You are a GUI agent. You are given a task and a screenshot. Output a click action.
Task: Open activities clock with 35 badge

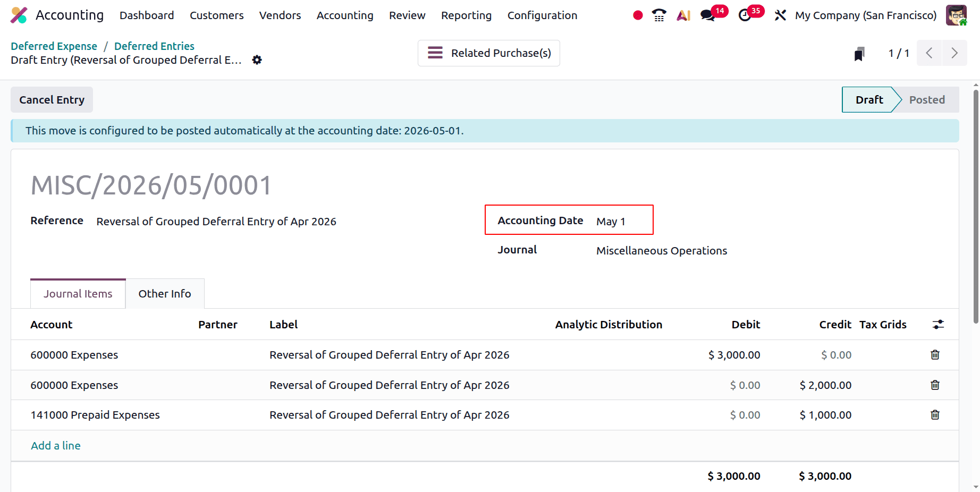[x=750, y=14]
